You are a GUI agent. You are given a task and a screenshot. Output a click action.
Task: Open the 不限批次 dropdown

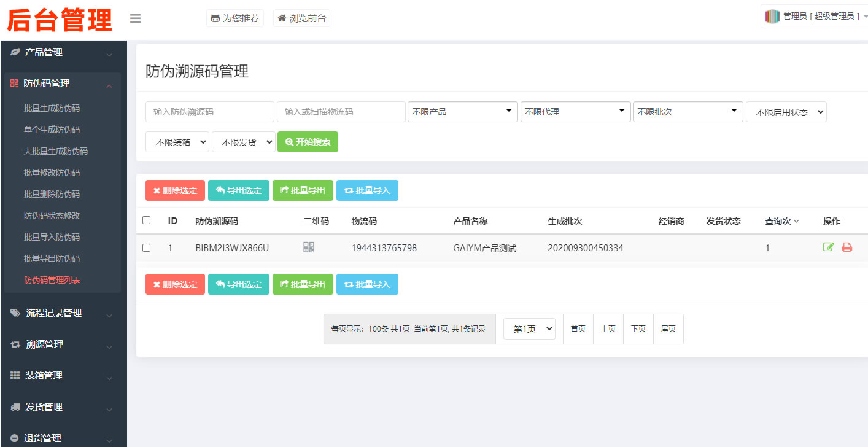688,112
